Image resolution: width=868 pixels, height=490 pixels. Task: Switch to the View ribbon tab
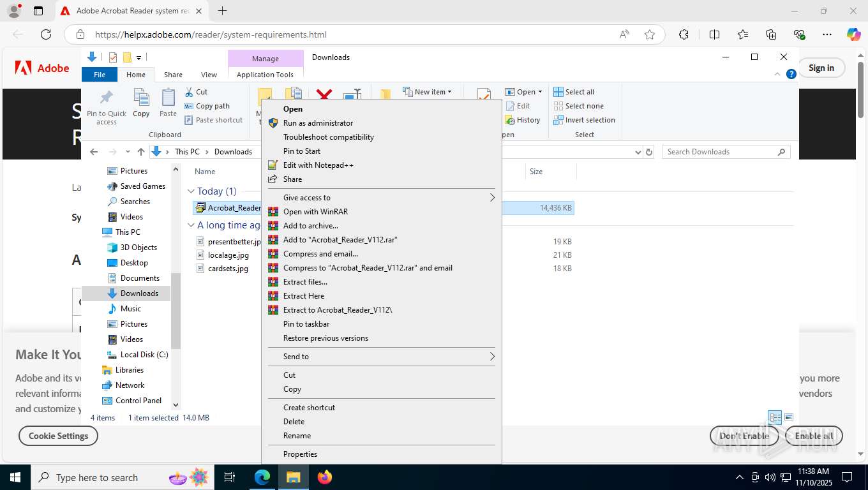click(x=209, y=75)
